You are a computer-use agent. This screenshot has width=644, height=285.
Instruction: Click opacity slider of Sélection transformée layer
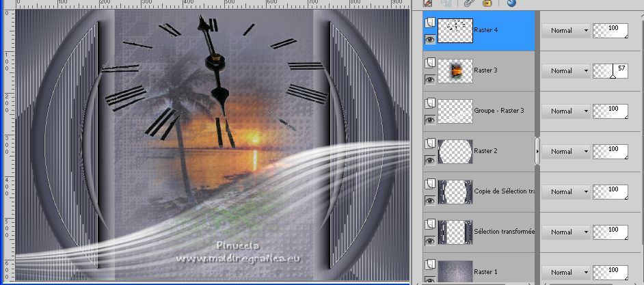(x=611, y=232)
